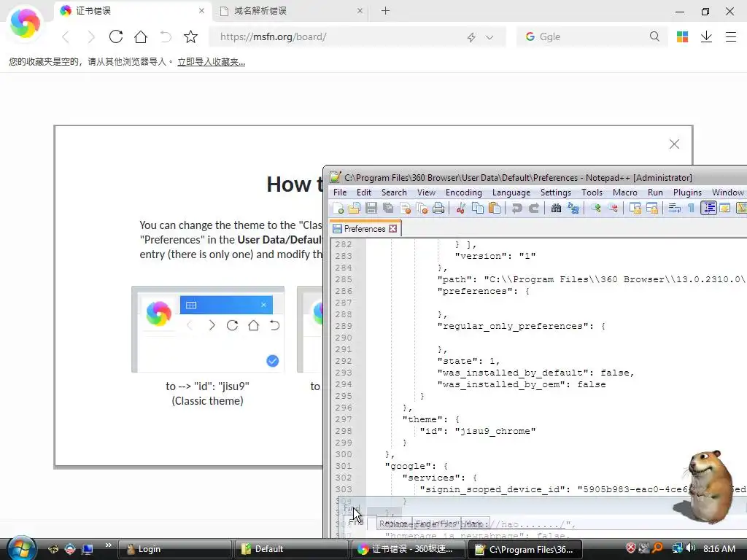The height and width of the screenshot is (560, 747).
Task: Open the Macro menu
Action: pos(625,192)
